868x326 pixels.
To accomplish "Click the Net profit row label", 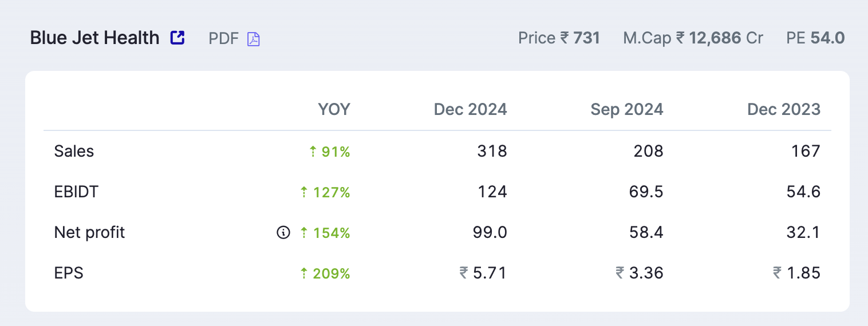I will click(89, 232).
